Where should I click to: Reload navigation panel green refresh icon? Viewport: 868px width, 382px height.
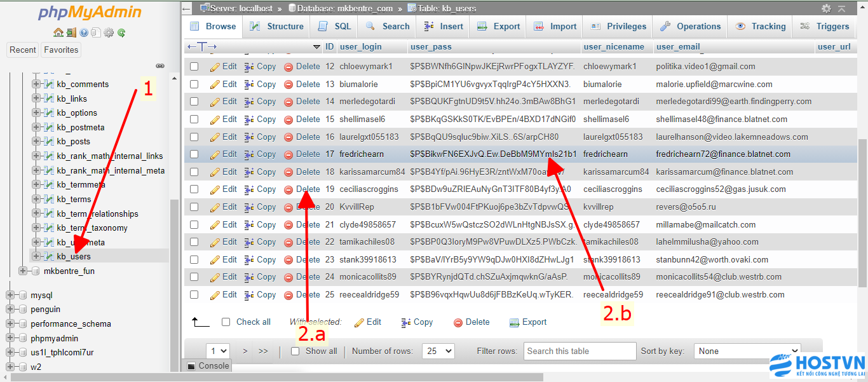(x=121, y=32)
